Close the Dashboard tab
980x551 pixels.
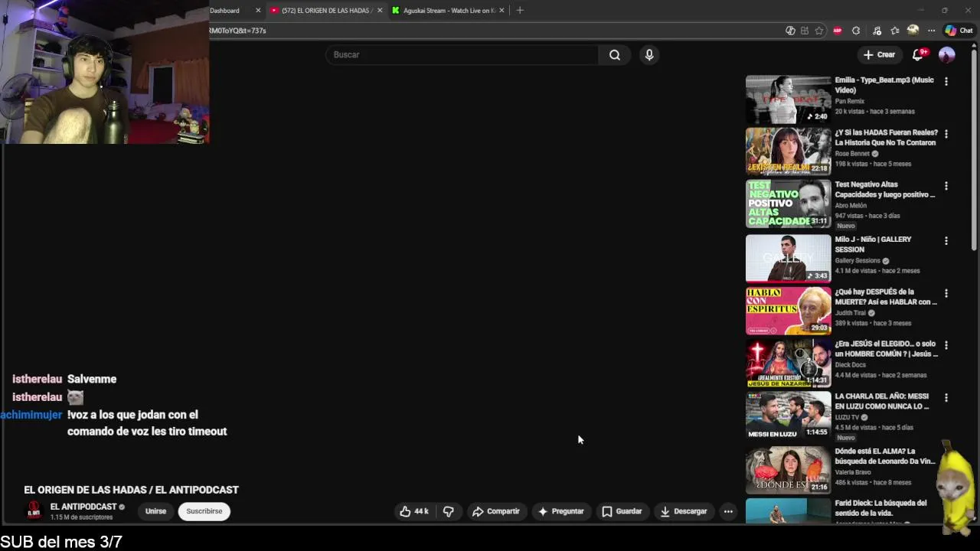click(258, 11)
